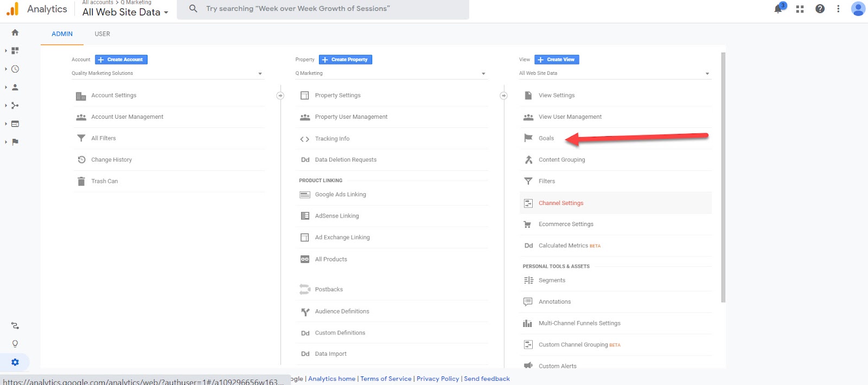Open the Goals settings link
This screenshot has width=868, height=385.
click(x=546, y=138)
